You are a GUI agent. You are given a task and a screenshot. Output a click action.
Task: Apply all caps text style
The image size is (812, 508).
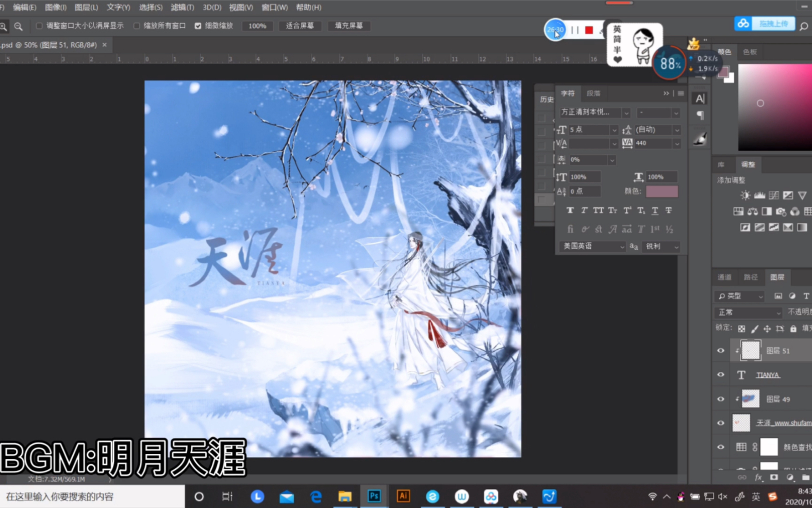click(x=598, y=210)
